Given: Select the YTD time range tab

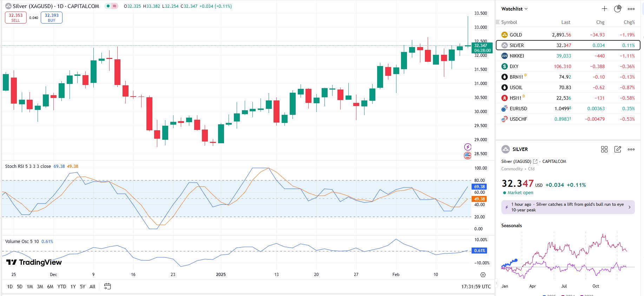Looking at the screenshot, I should point(62,287).
